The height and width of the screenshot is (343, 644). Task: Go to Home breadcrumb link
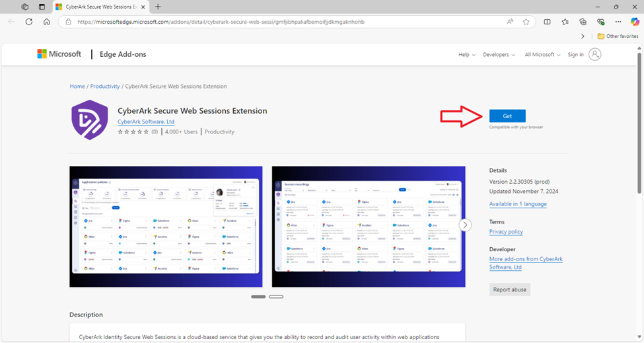click(77, 87)
